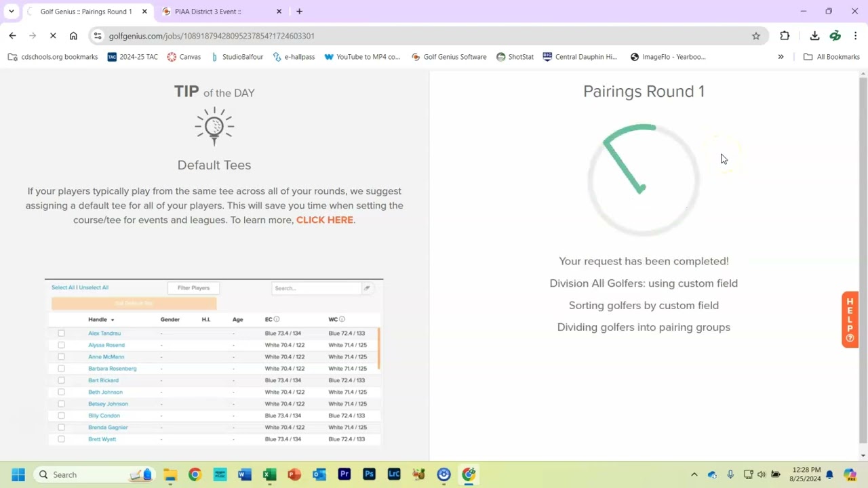Viewport: 868px width, 488px height.
Task: Open the Chrome three-dot menu
Action: coord(855,36)
